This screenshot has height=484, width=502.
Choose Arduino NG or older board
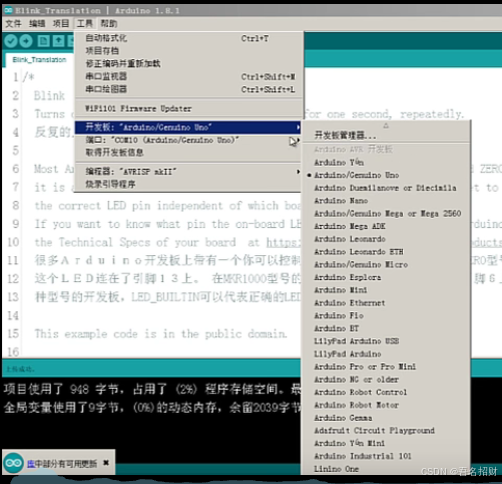click(x=386, y=379)
